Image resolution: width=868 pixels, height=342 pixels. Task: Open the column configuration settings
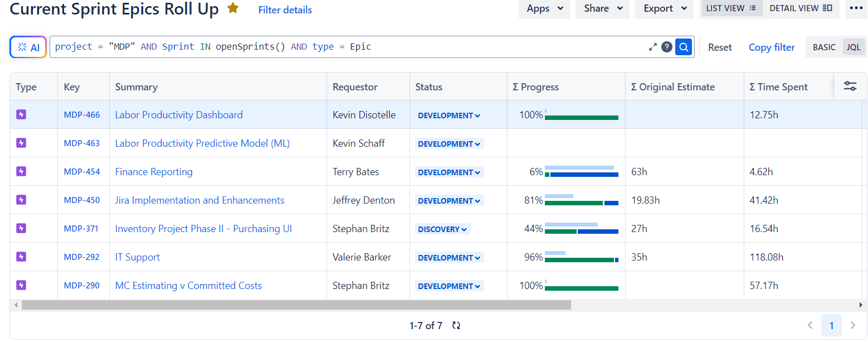[850, 86]
